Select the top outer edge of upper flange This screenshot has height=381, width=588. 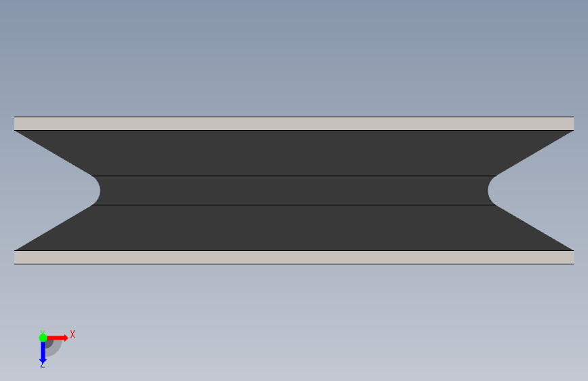pos(294,117)
